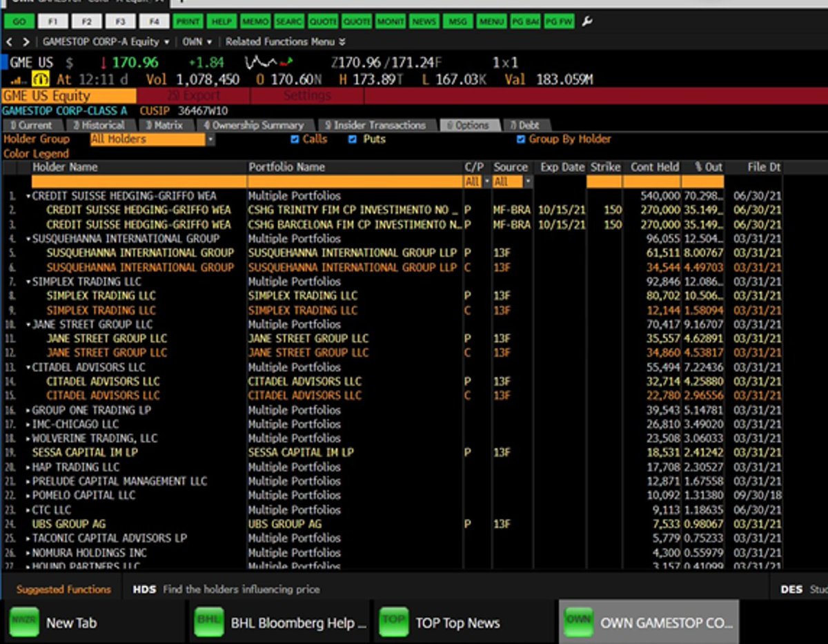This screenshot has height=644, width=828.
Task: Click the Color Legend label
Action: tap(36, 154)
